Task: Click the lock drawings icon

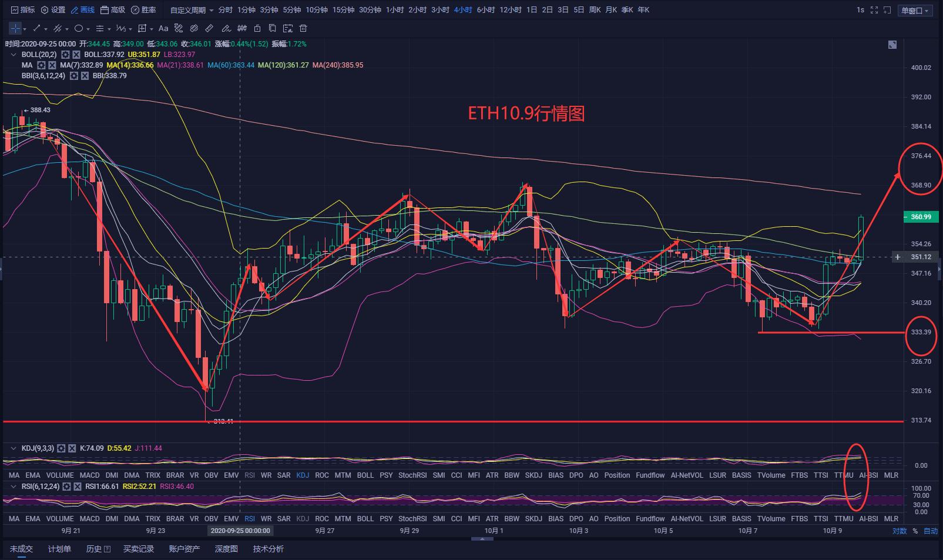Action: coord(257,28)
